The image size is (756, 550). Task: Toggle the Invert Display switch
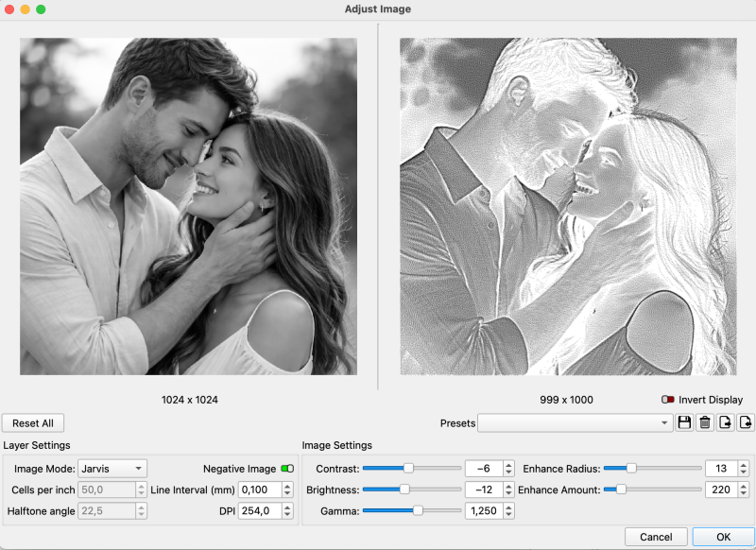tap(668, 400)
